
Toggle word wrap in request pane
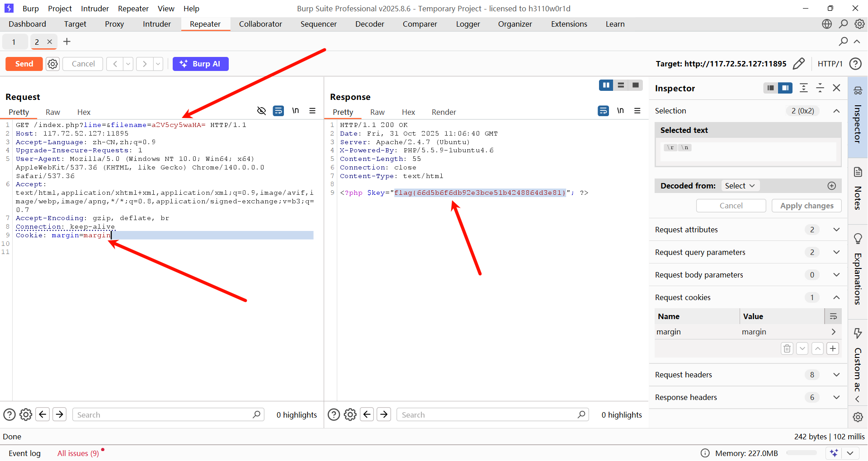[x=278, y=111]
